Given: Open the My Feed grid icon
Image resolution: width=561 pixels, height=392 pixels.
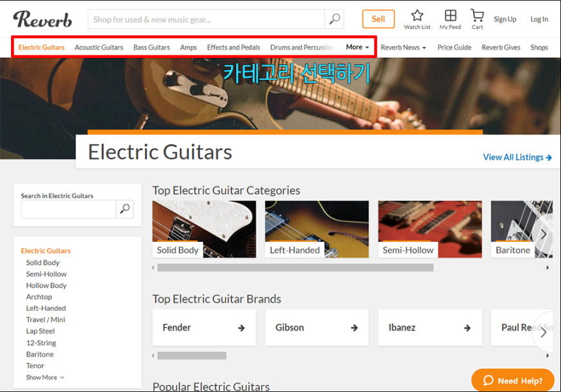Looking at the screenshot, I should point(451,15).
